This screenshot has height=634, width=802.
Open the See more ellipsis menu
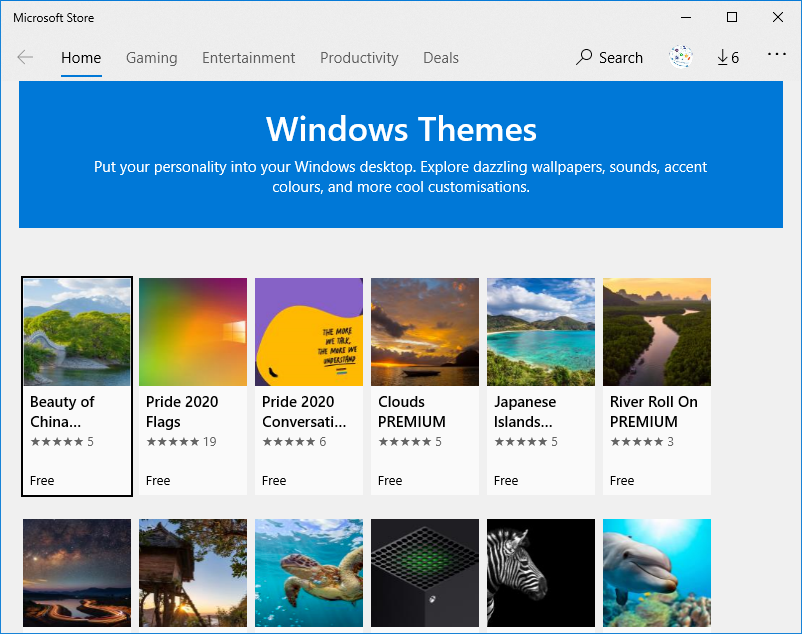pyautogui.click(x=776, y=54)
